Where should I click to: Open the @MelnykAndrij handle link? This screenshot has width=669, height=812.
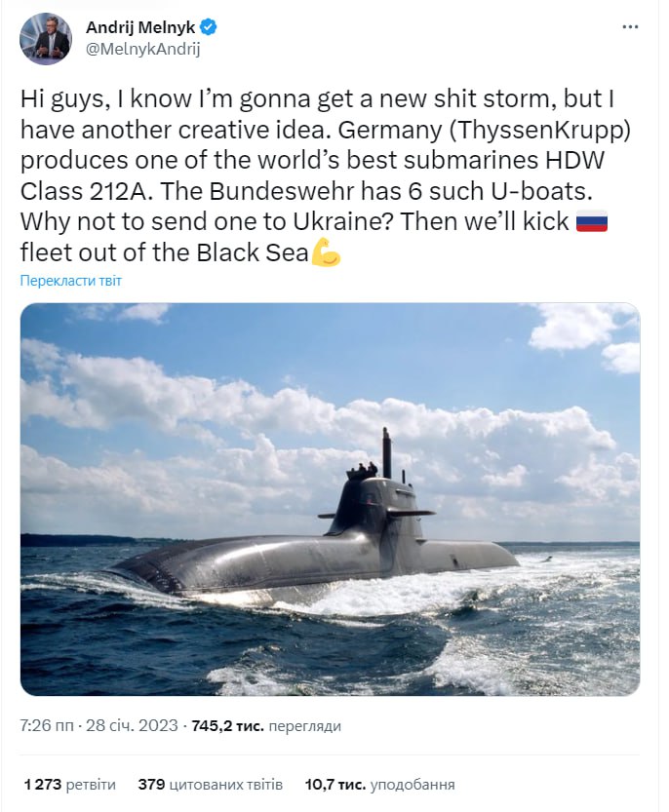(142, 49)
